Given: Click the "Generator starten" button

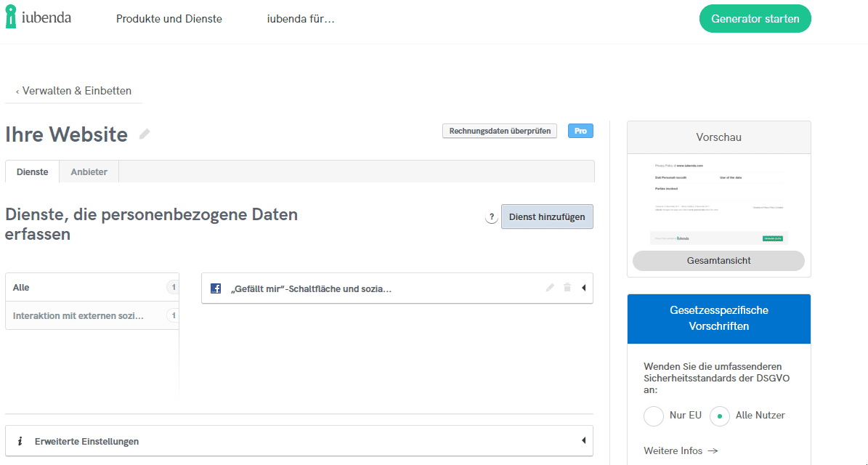Looking at the screenshot, I should 755,19.
